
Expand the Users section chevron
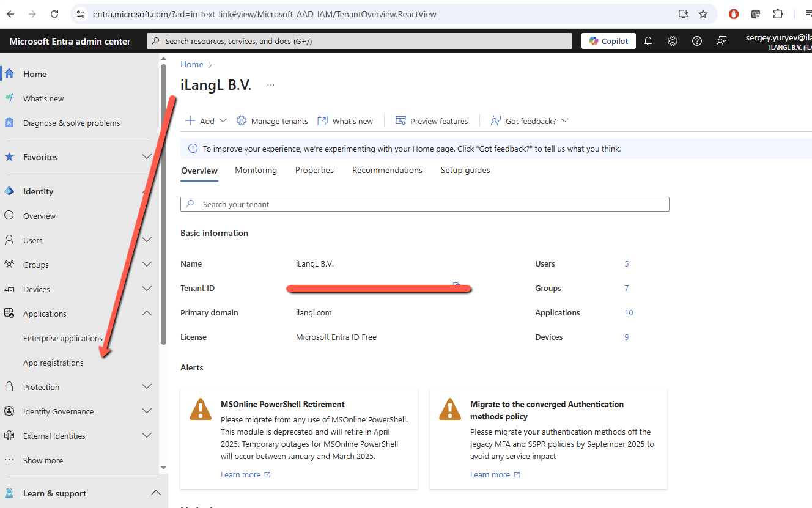[x=147, y=240]
